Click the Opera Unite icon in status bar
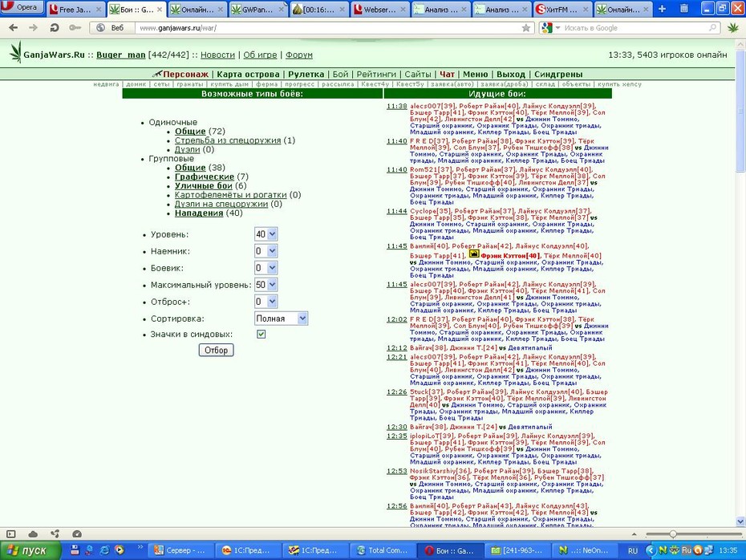 pyautogui.click(x=55, y=534)
